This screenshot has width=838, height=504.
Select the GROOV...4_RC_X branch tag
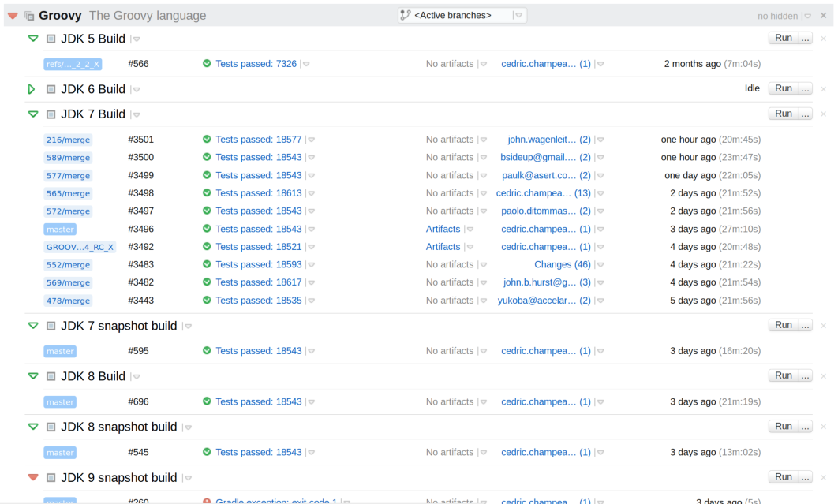click(x=80, y=247)
